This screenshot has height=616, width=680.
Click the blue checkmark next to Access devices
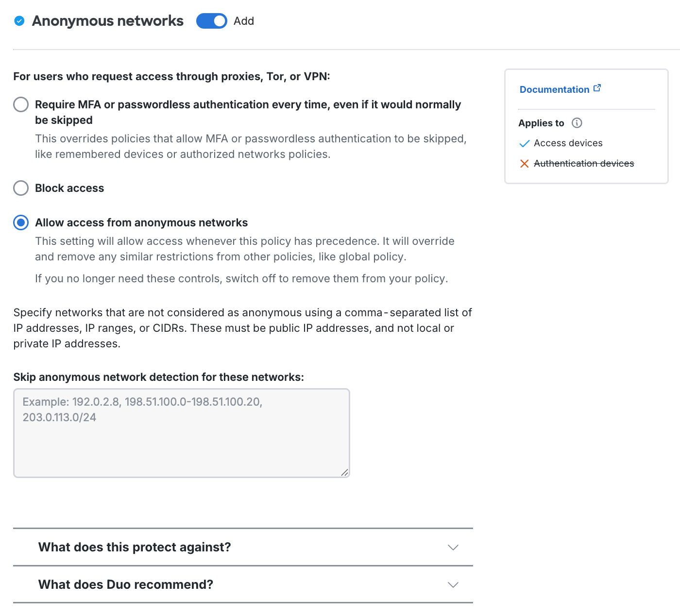(525, 143)
